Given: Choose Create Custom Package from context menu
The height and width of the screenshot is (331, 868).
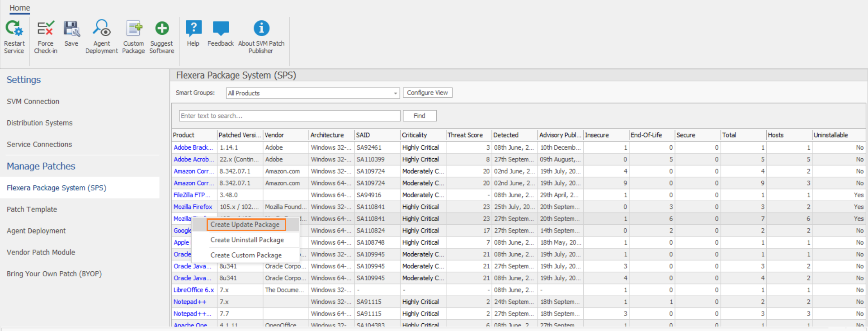Looking at the screenshot, I should (246, 255).
